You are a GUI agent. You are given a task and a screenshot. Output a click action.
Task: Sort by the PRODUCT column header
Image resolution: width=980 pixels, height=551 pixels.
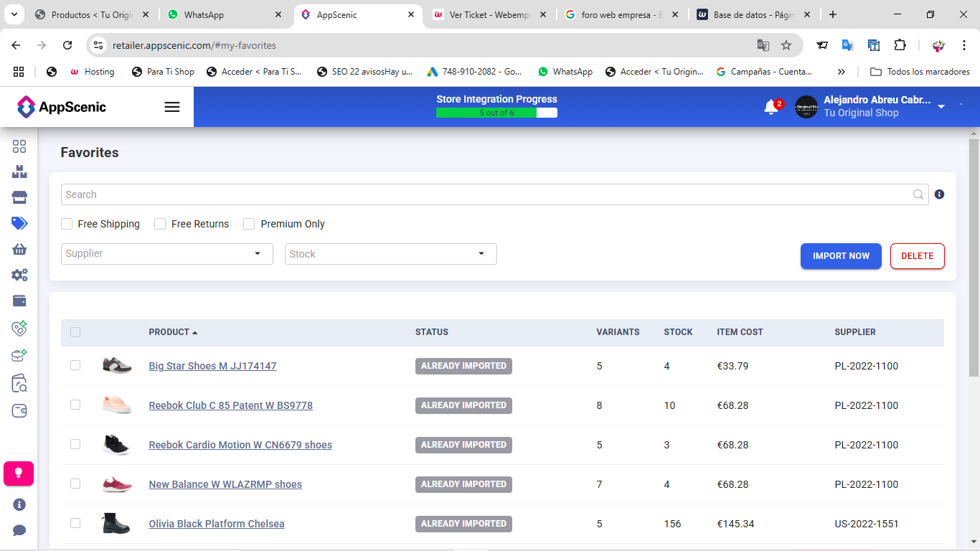[173, 332]
